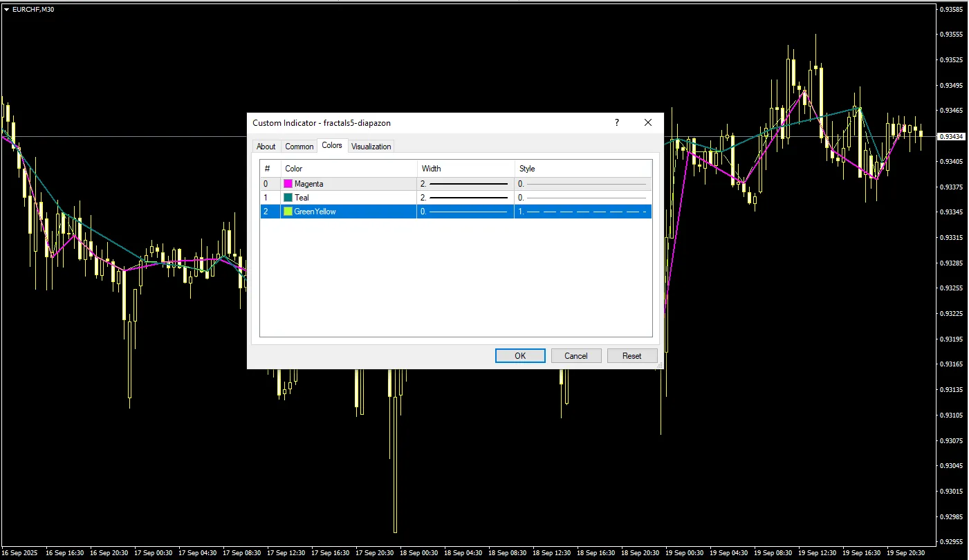This screenshot has height=560, width=969.
Task: Open width selector for Magenta row
Action: pos(465,184)
